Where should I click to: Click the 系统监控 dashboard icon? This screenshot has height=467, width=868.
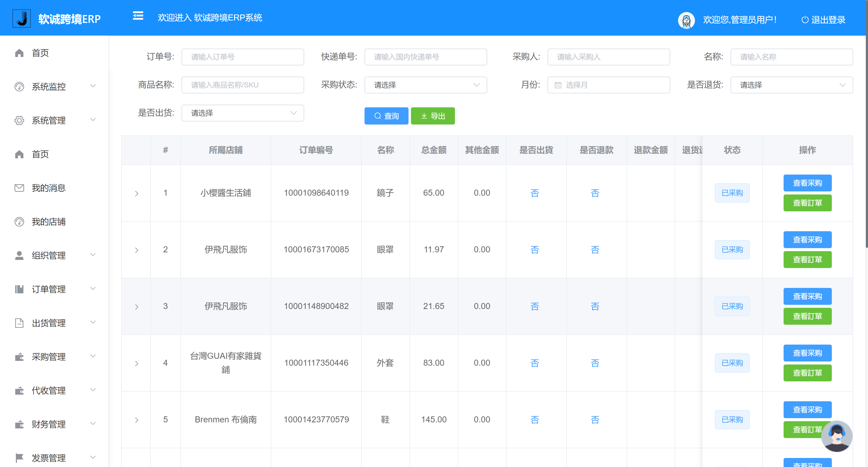click(x=19, y=87)
